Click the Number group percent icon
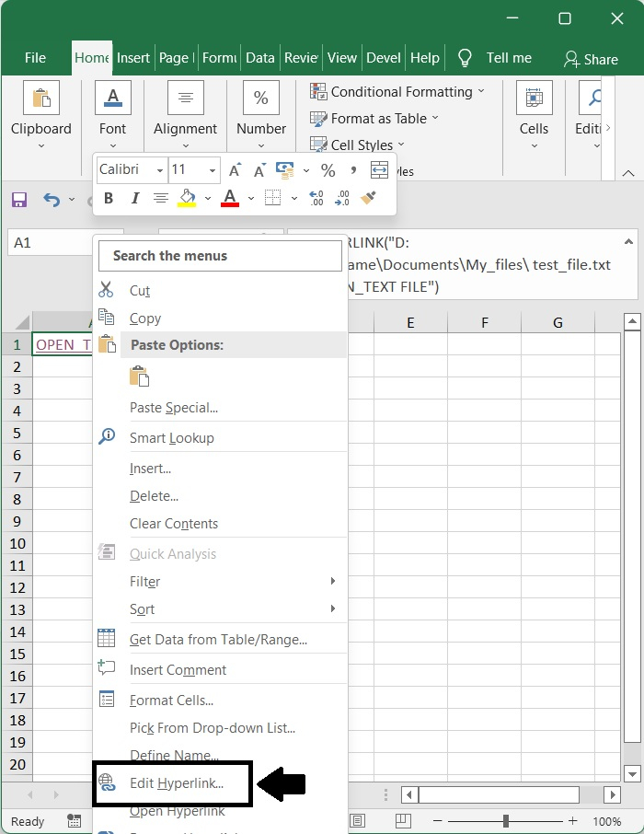The height and width of the screenshot is (834, 644). coord(261,98)
